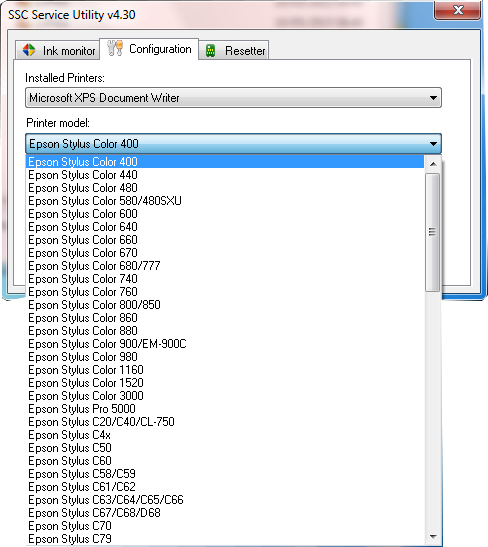Image resolution: width=488 pixels, height=547 pixels.
Task: Select Epson Stylus Color 1520
Action: pos(225,383)
